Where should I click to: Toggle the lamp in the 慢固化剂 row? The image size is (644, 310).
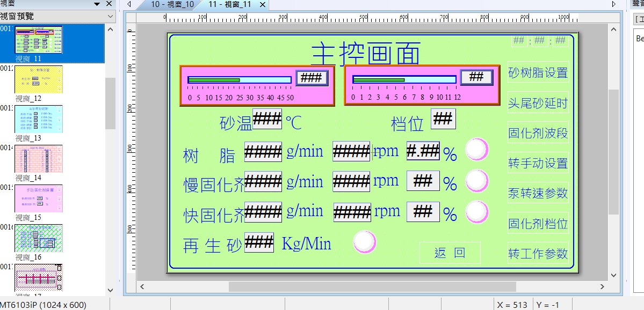[476, 181]
